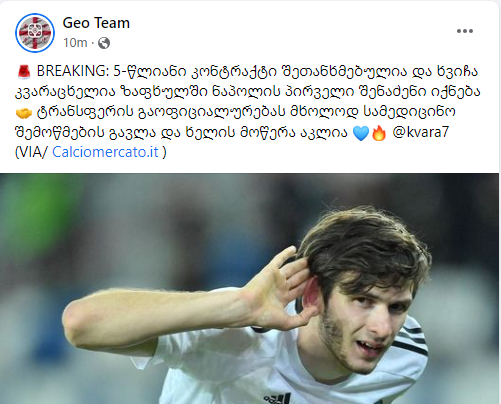
Task: Click the red siren emoji before BREAKING
Action: point(23,71)
